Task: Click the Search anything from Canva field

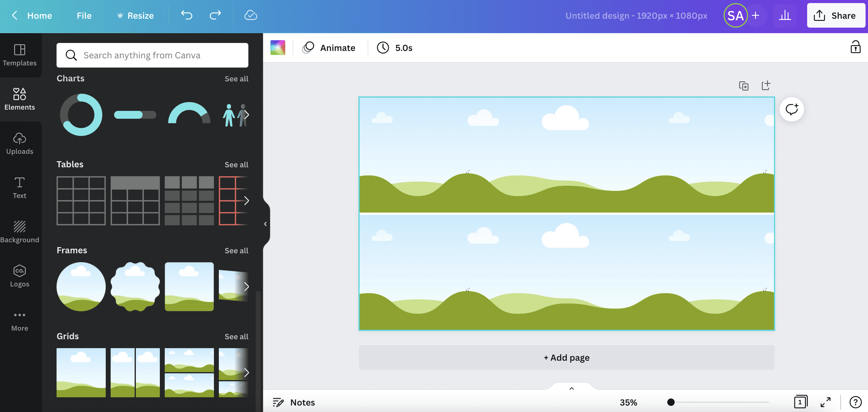Action: click(x=152, y=55)
